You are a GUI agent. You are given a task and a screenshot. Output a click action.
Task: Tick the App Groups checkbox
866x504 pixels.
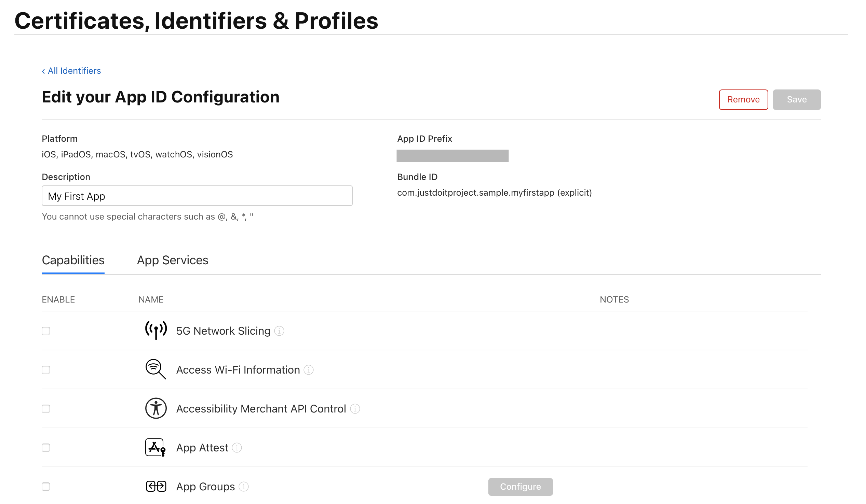click(46, 487)
